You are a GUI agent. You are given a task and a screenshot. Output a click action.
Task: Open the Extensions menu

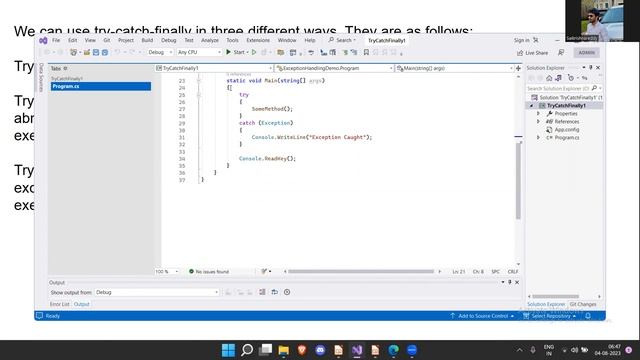(258, 40)
